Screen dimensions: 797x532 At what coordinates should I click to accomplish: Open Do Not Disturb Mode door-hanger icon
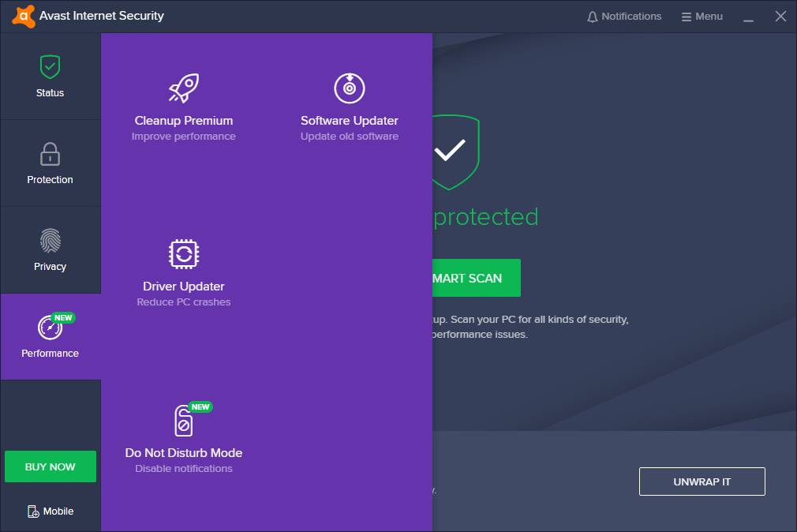(183, 421)
